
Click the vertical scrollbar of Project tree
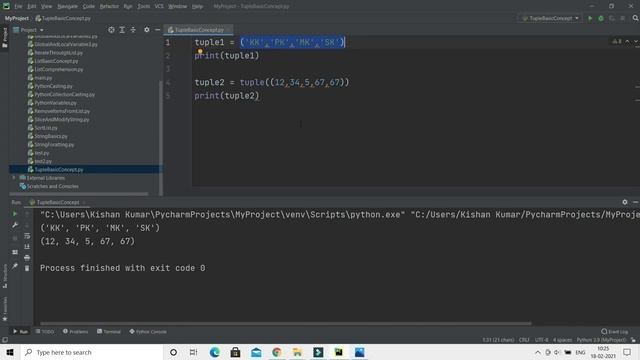pos(160,138)
